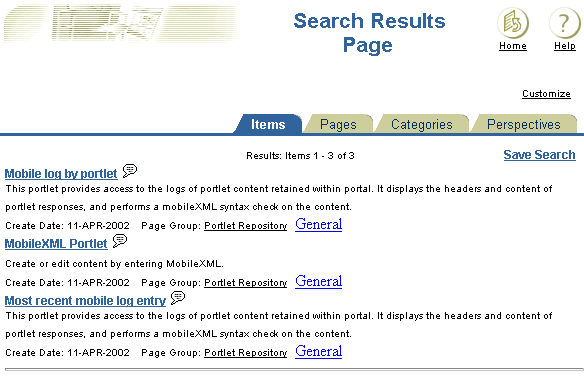The height and width of the screenshot is (376, 584).
Task: Open the Home text link
Action: (x=513, y=46)
